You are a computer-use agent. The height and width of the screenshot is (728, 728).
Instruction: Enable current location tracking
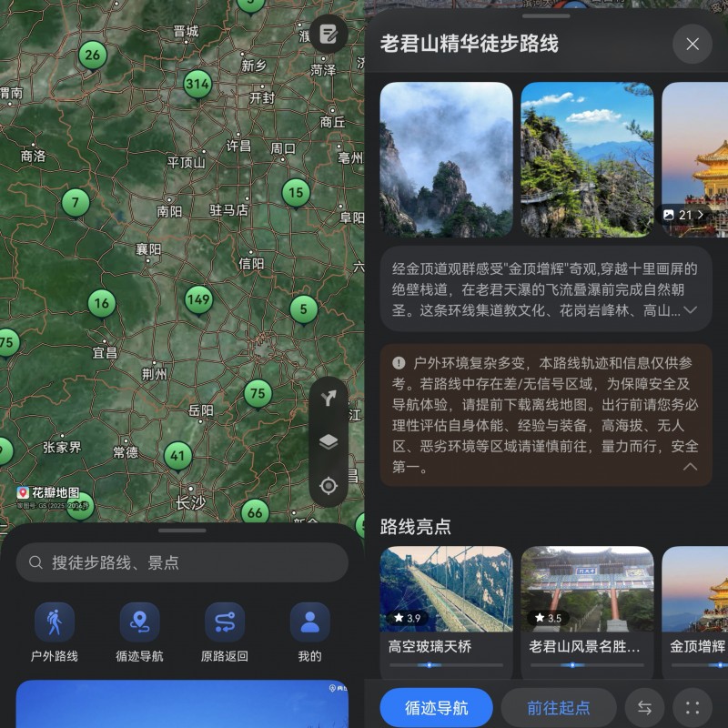coord(329,486)
